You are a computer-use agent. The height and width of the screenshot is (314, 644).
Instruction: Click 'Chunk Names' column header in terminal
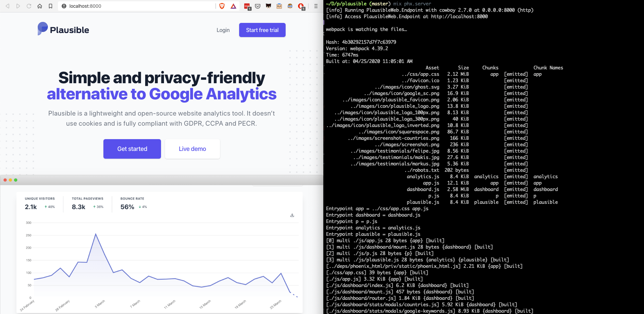(x=548, y=68)
